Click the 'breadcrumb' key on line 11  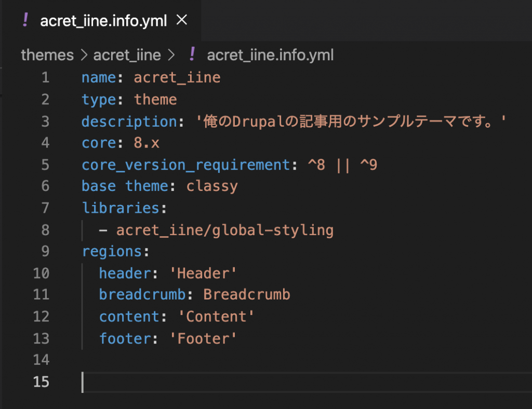pyautogui.click(x=142, y=294)
